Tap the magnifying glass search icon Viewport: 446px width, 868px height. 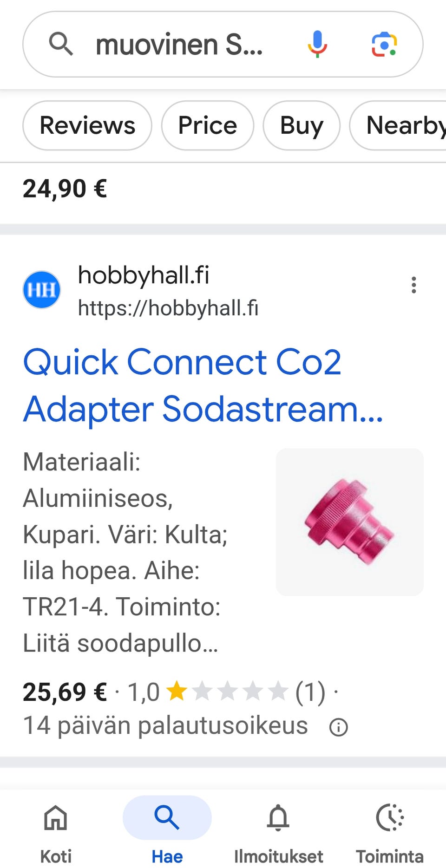click(61, 44)
